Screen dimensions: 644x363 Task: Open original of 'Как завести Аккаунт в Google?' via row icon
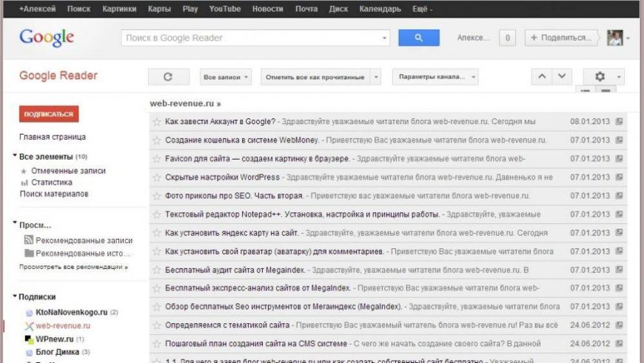pyautogui.click(x=619, y=121)
